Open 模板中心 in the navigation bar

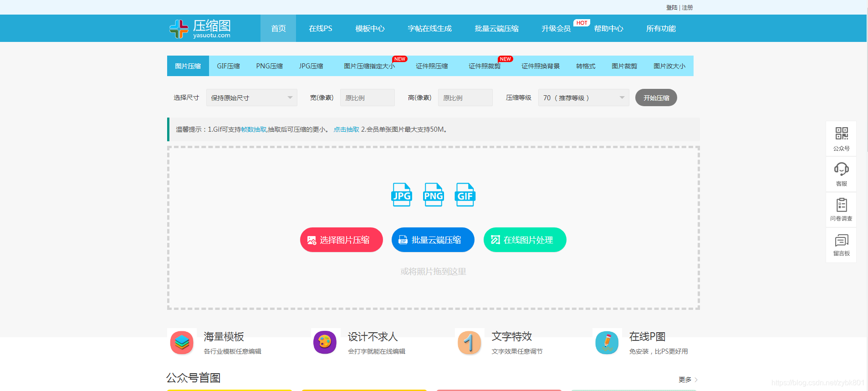click(370, 28)
